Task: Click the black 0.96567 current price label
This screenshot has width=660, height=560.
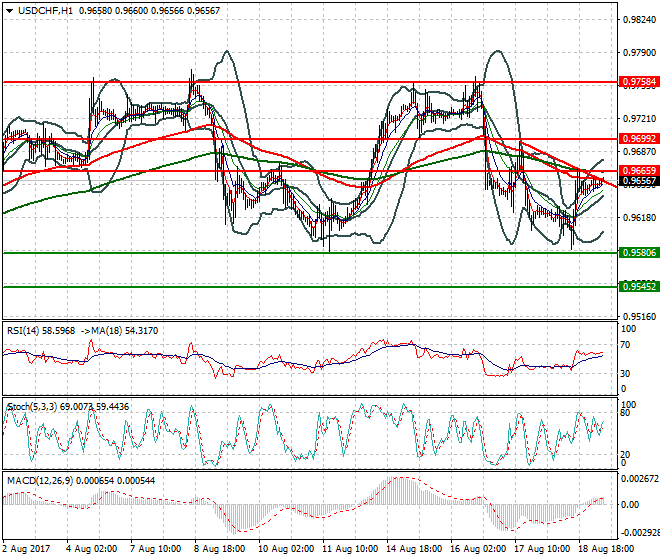Action: (639, 181)
